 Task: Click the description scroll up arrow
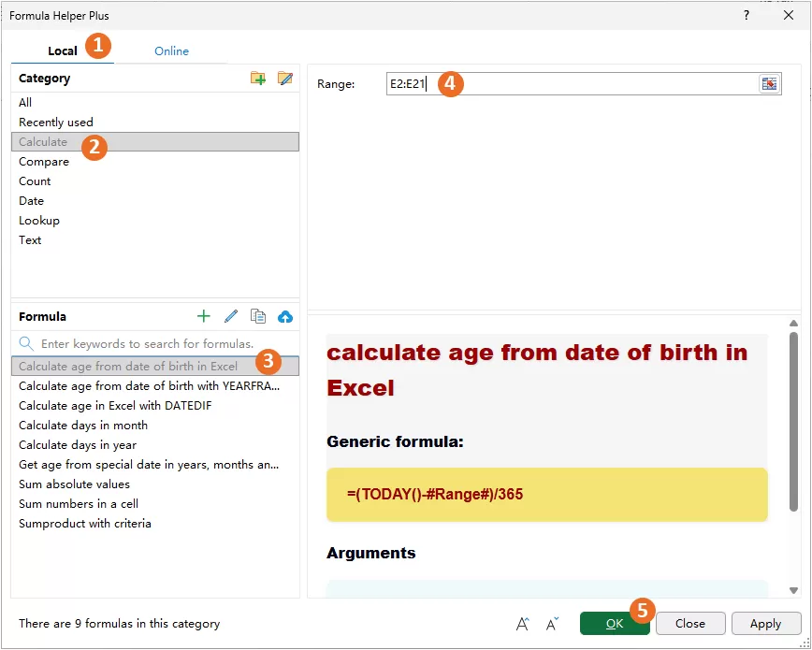(793, 324)
